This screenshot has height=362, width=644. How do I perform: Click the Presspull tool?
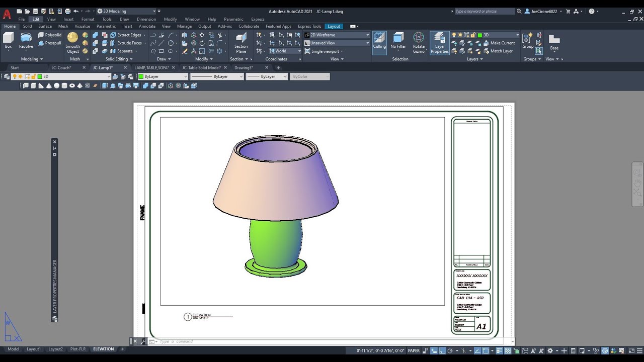click(49, 43)
